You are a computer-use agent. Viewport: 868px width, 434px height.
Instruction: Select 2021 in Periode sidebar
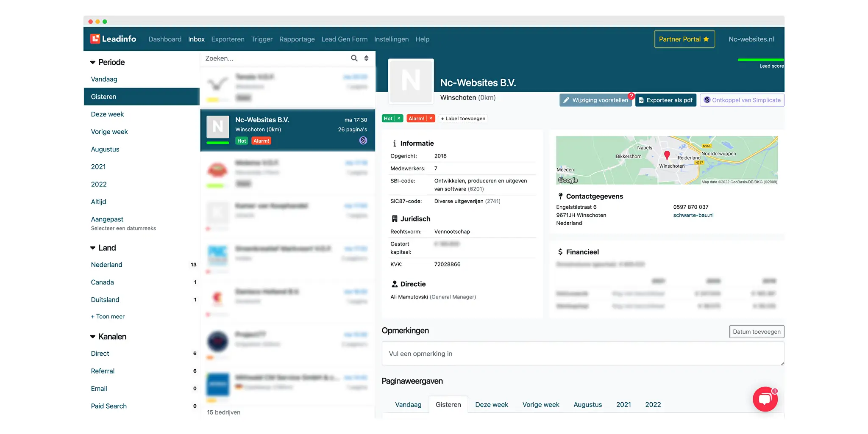pyautogui.click(x=98, y=167)
